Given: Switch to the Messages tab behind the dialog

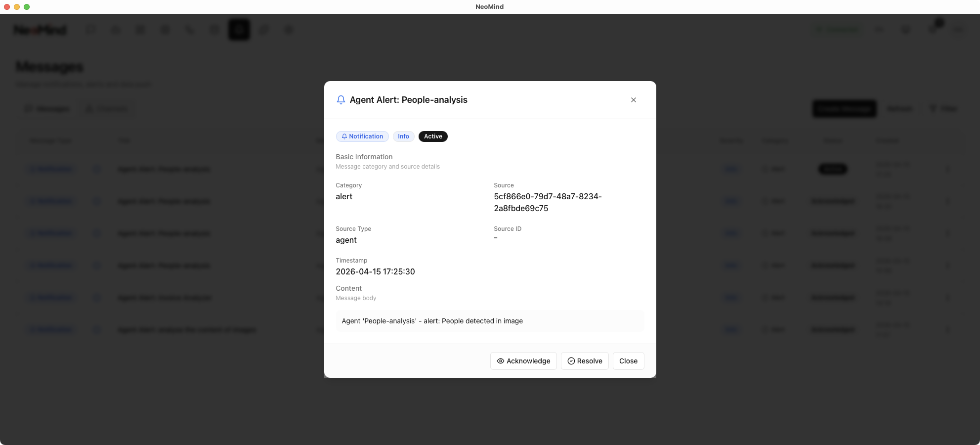Looking at the screenshot, I should 47,109.
